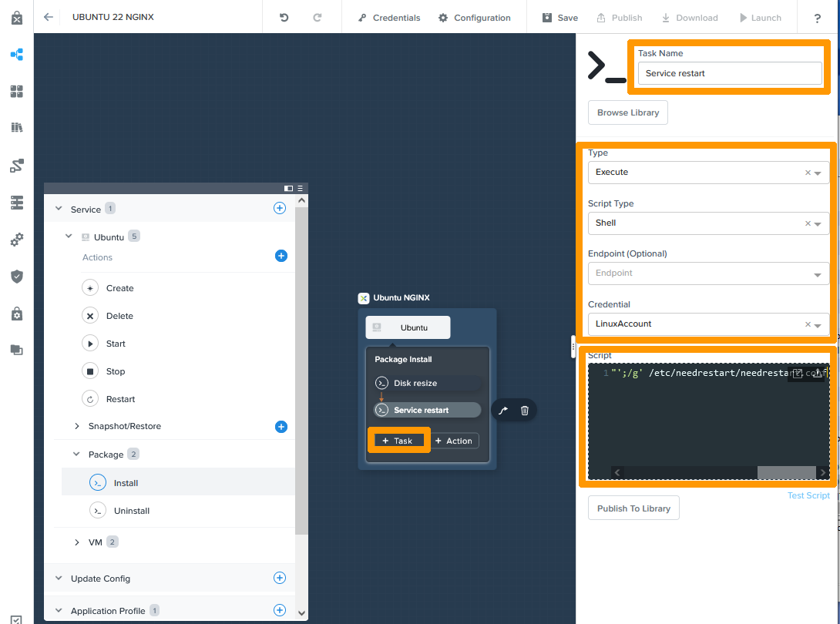The height and width of the screenshot is (624, 840).
Task: Click the edge connector icon beside trash
Action: (x=503, y=411)
